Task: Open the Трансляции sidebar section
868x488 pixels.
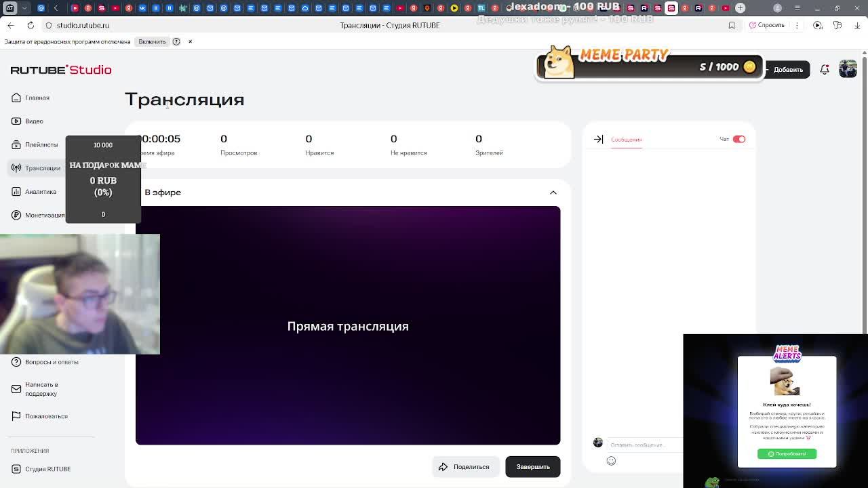Action: pos(36,168)
